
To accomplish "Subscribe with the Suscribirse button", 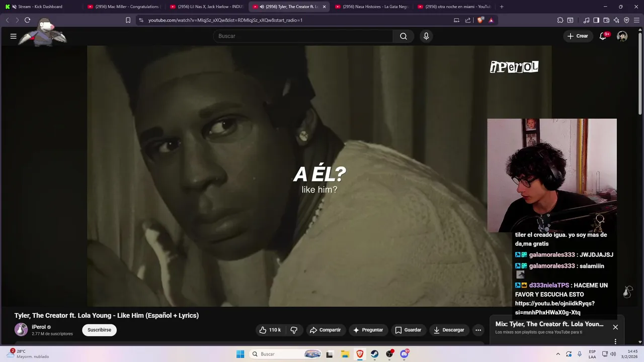I will tap(100, 330).
